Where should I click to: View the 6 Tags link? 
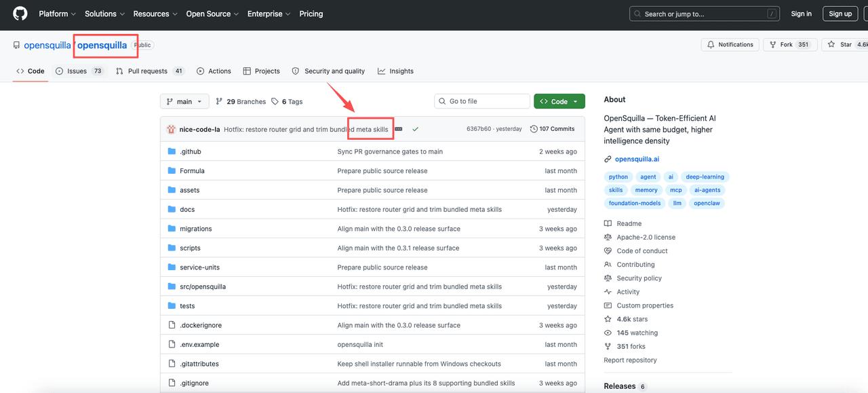[287, 101]
